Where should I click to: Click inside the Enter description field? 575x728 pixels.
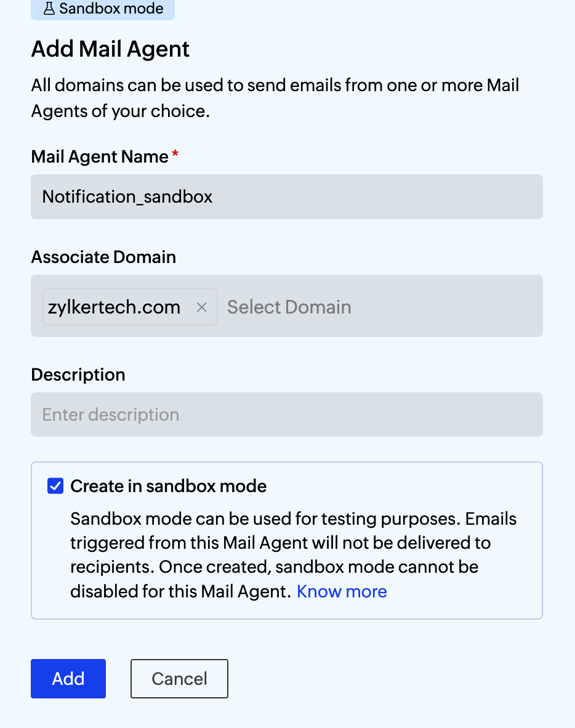(286, 414)
